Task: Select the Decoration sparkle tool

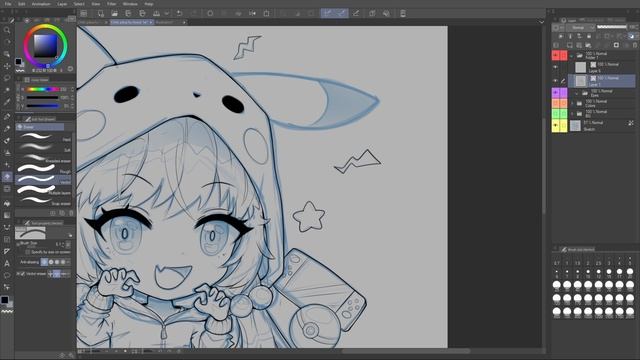Action: pos(7,164)
